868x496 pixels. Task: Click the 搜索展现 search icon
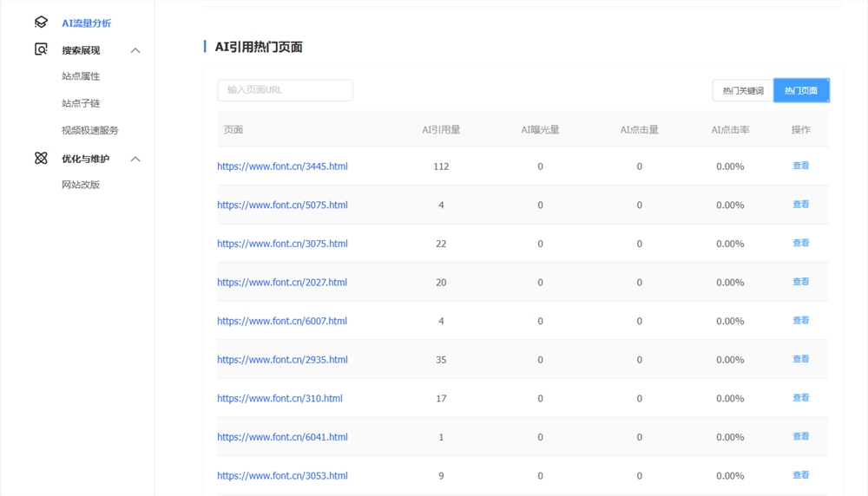pyautogui.click(x=41, y=49)
